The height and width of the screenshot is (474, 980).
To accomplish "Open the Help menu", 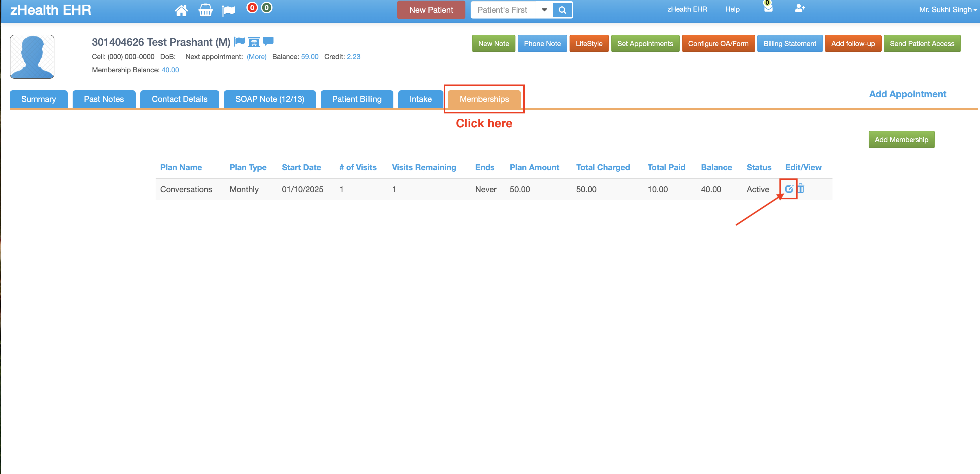I will click(732, 9).
